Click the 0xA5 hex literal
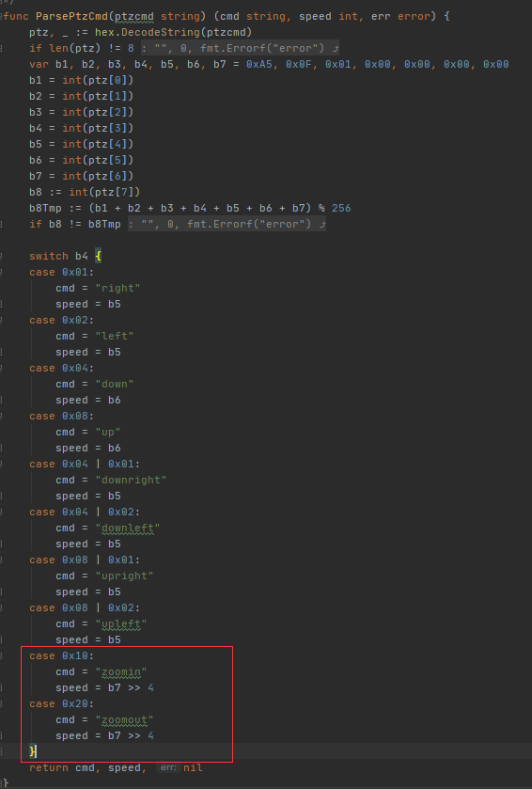The image size is (532, 789). pos(259,64)
